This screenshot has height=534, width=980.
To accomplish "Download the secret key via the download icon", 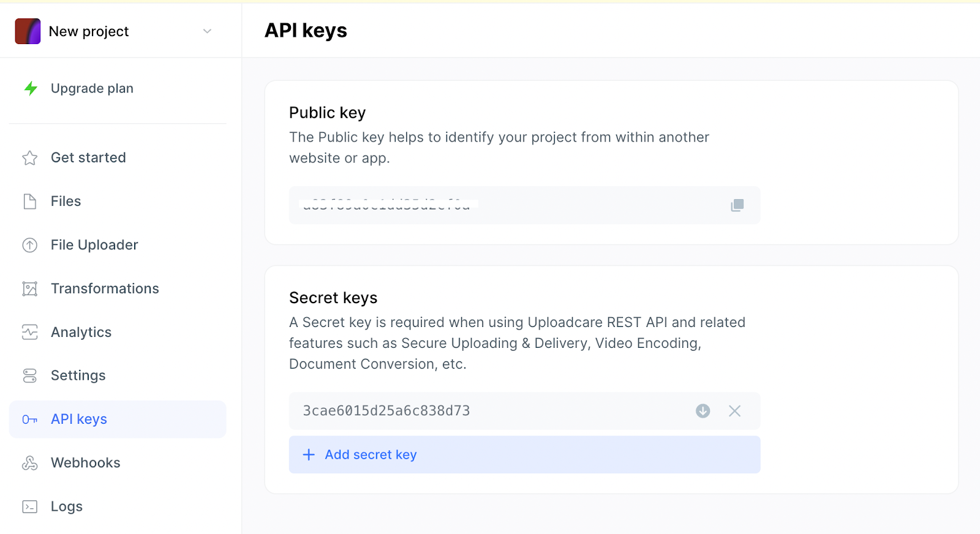I will (x=703, y=411).
